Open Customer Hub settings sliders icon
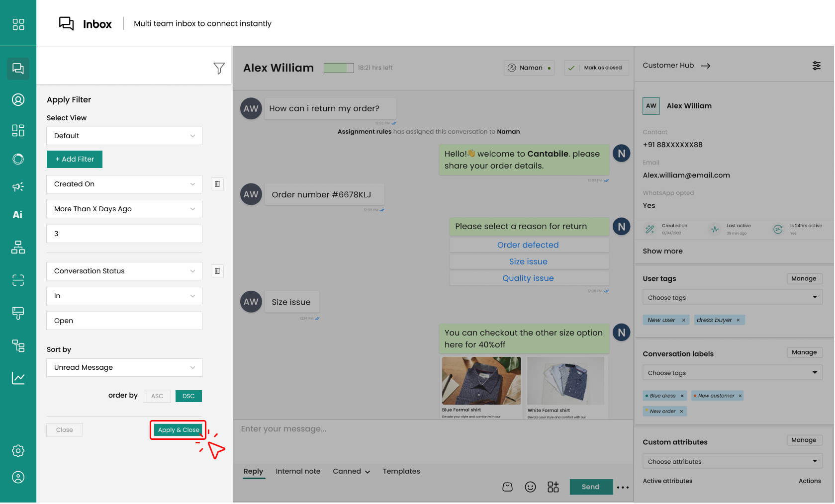 [817, 66]
